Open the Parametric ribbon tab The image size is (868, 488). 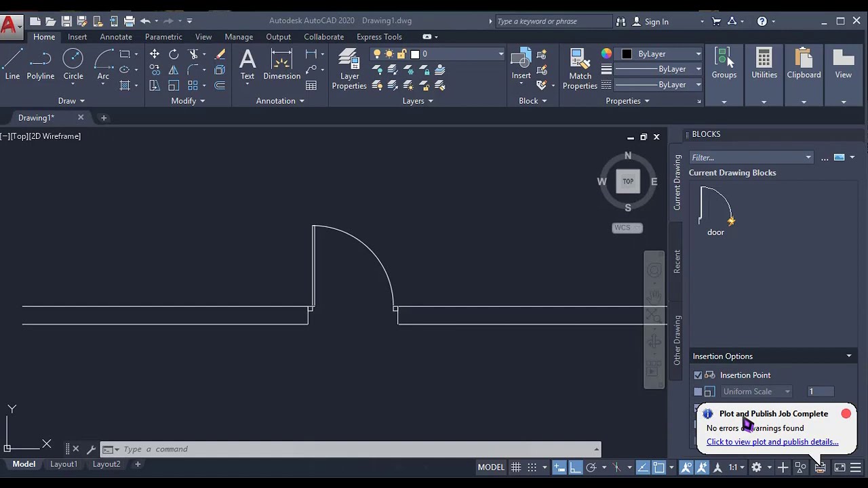point(163,37)
